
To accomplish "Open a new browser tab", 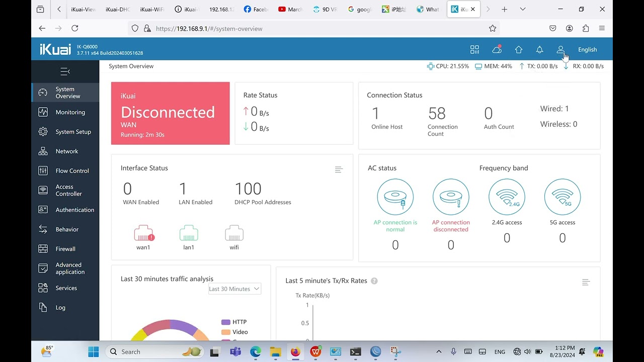I will [504, 9].
